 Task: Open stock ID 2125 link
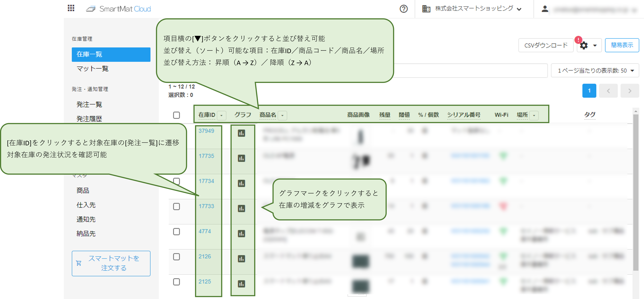(205, 281)
